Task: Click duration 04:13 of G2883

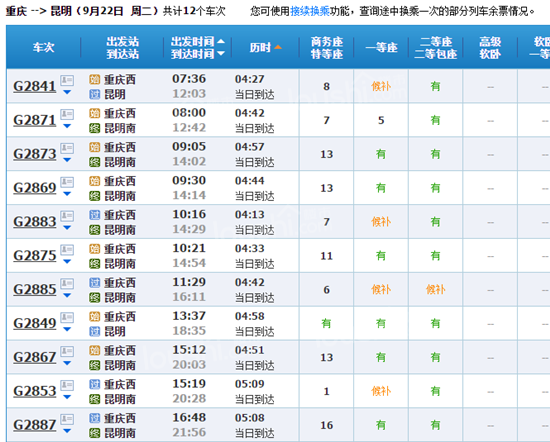Action: click(x=249, y=215)
